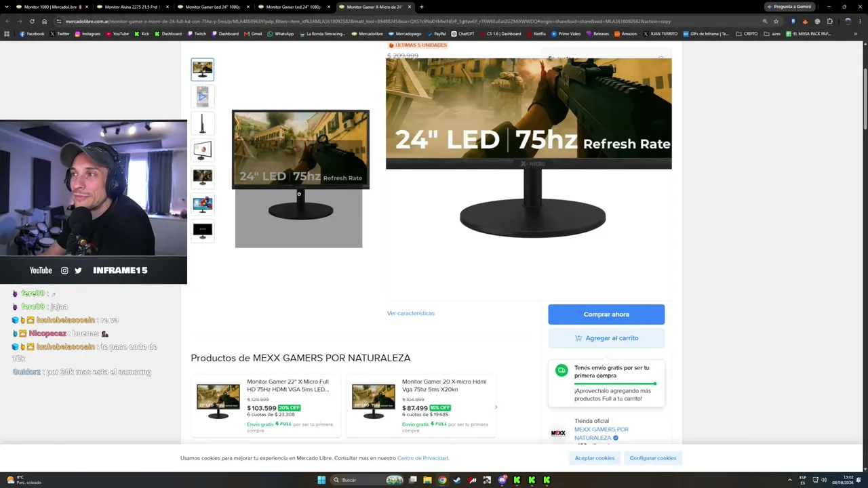Close the 'Monitor Gamer X-Micro' tab

coord(410,7)
